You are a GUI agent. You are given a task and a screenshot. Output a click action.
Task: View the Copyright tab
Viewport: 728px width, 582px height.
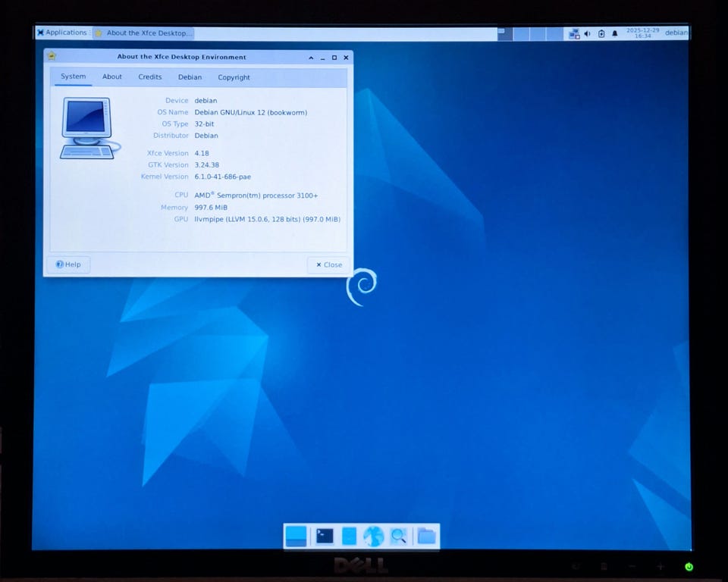pyautogui.click(x=234, y=77)
